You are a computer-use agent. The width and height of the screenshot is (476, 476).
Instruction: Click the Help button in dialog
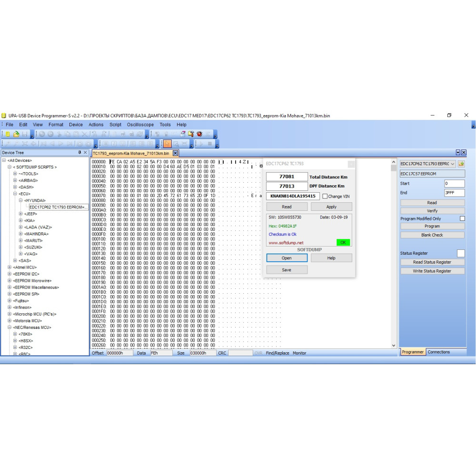point(331,258)
